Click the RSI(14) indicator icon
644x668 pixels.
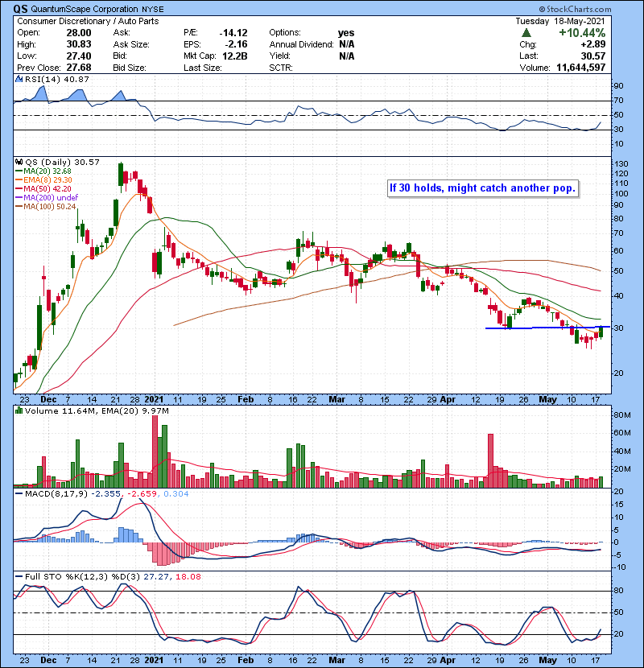(19, 79)
